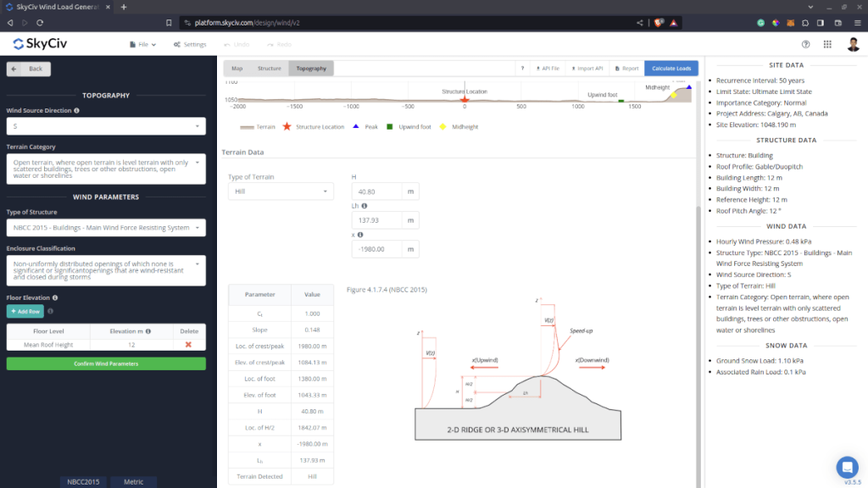Open the SkyCiv help question mark icon

[805, 44]
